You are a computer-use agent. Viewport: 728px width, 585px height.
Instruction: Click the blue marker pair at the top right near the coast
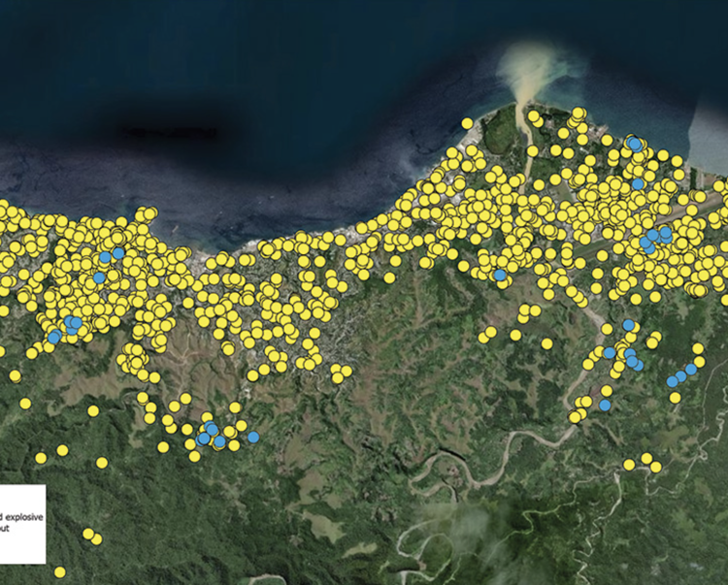[635, 144]
